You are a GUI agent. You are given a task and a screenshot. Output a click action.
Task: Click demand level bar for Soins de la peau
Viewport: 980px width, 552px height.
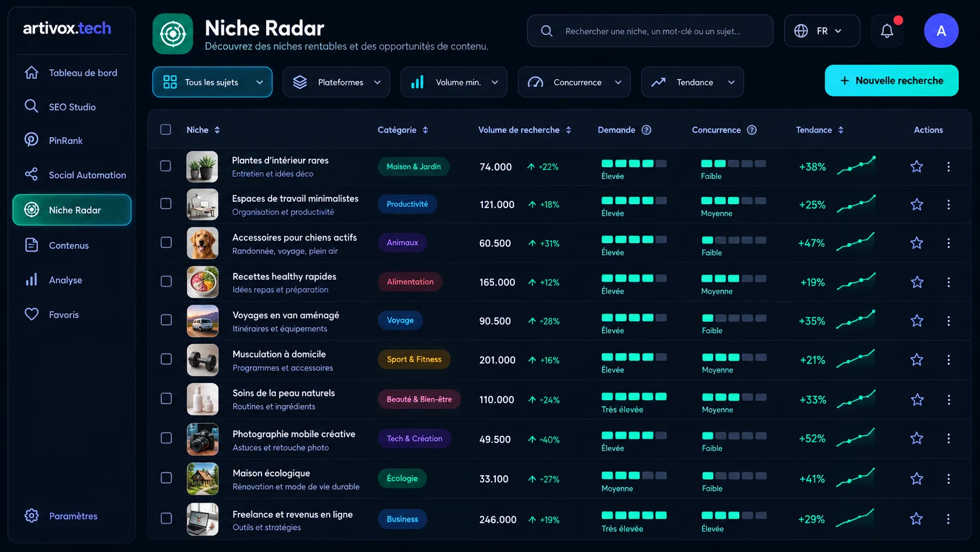[x=634, y=397]
